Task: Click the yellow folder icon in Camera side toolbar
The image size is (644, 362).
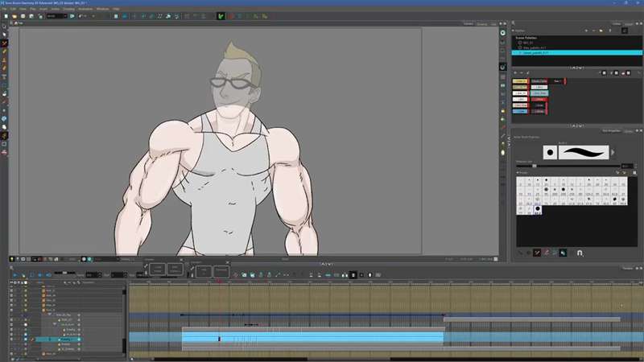Action: 502,111
